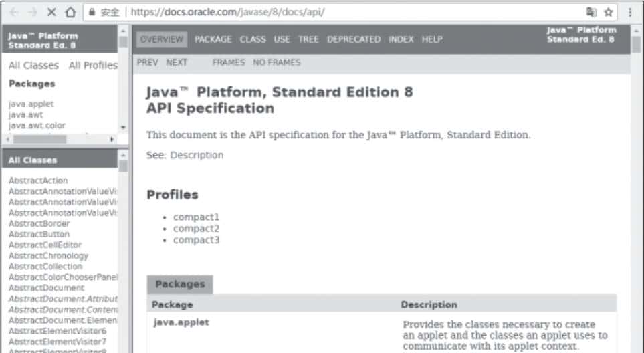Click packages frame scroll up arrow
The height and width of the screenshot is (353, 644).
[x=123, y=31]
